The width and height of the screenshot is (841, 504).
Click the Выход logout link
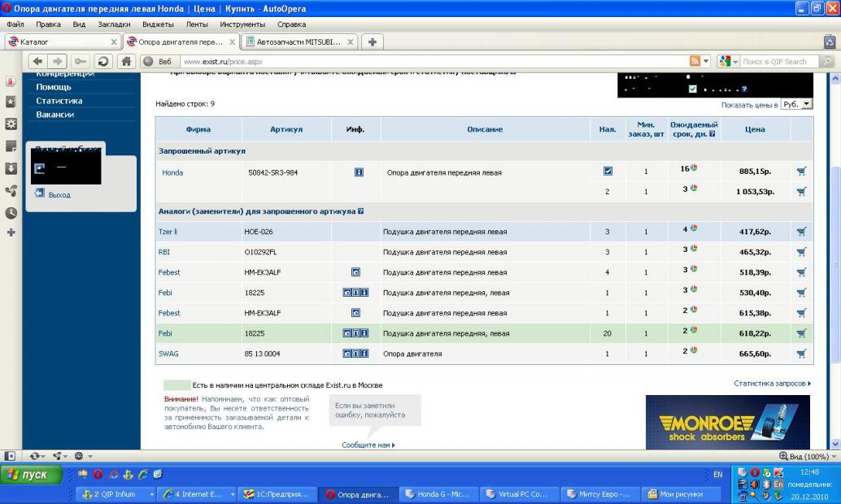(x=59, y=194)
